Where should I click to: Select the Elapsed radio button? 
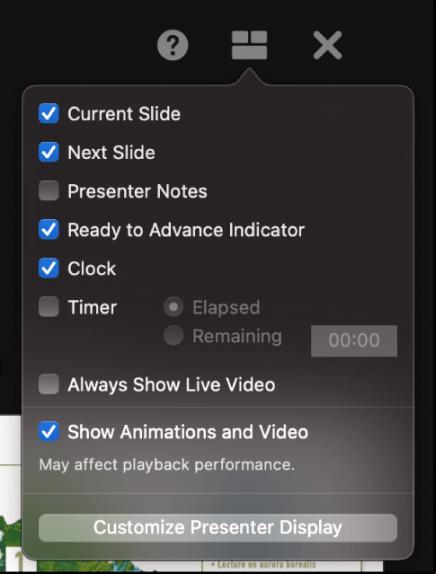pyautogui.click(x=174, y=307)
